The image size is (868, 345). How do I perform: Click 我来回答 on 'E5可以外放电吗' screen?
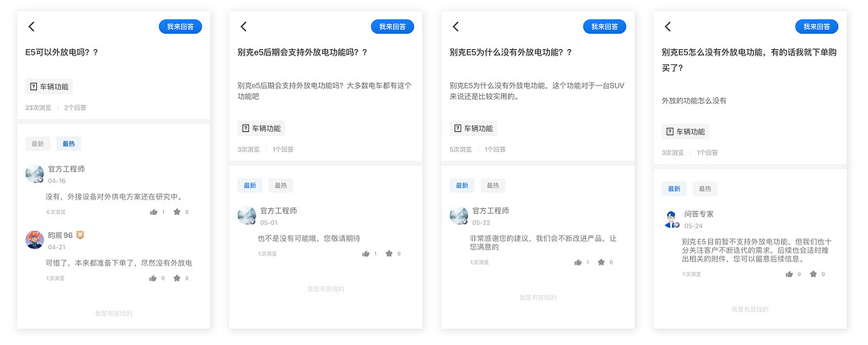click(181, 27)
